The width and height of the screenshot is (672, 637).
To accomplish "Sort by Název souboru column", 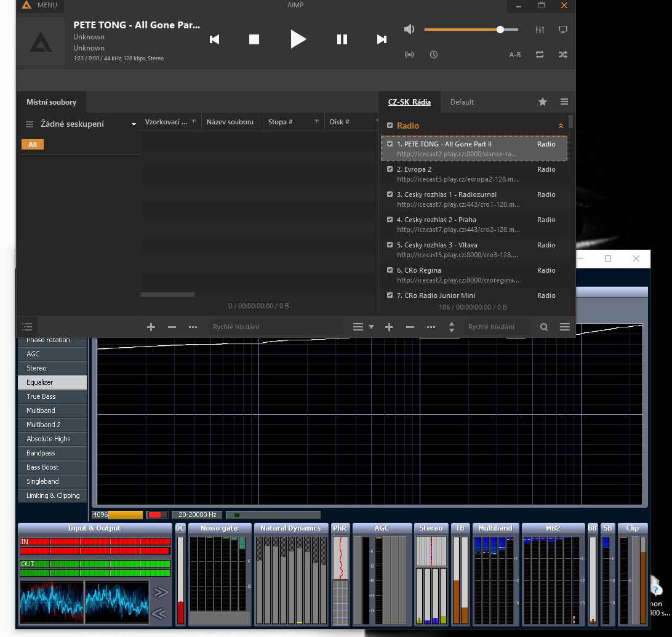I will coord(230,122).
